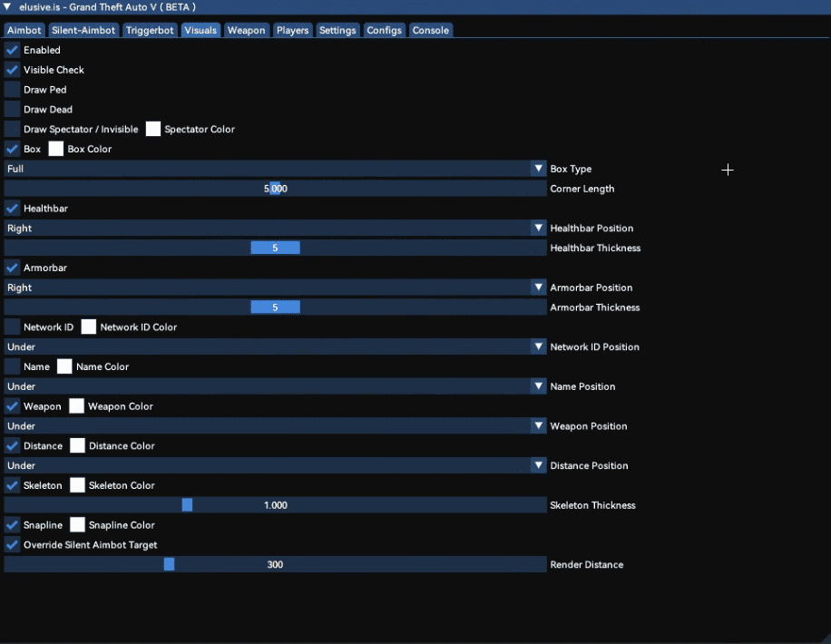This screenshot has width=831, height=644.
Task: Disable the Box checkbox
Action: [x=12, y=149]
